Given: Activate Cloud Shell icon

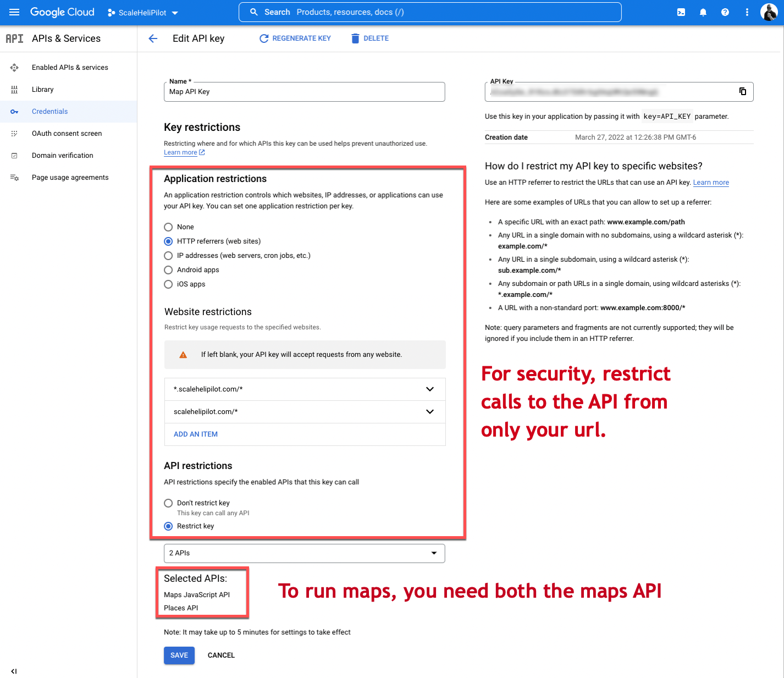Looking at the screenshot, I should click(x=681, y=12).
